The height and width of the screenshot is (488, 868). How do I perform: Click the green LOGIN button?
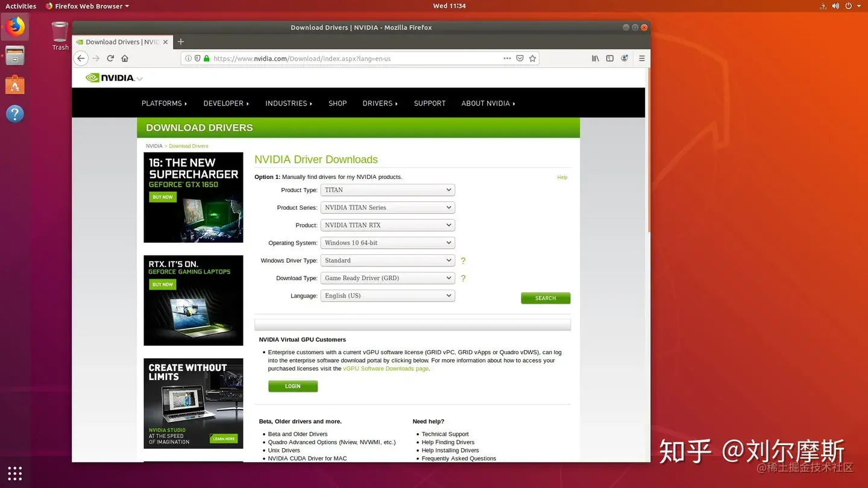[x=293, y=386]
